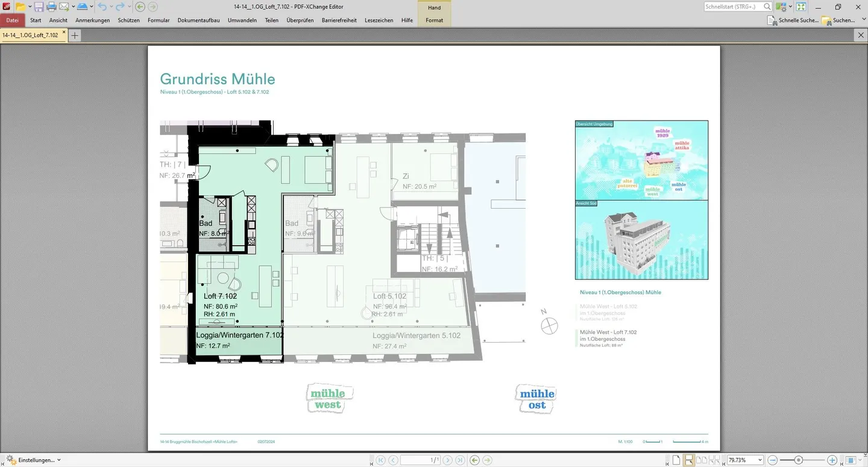This screenshot has height=467, width=868.
Task: Toggle single page layout view
Action: pos(676,460)
